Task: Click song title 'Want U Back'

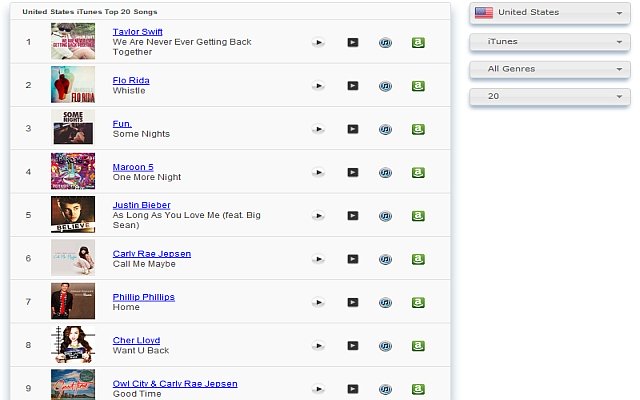Action: (141, 351)
